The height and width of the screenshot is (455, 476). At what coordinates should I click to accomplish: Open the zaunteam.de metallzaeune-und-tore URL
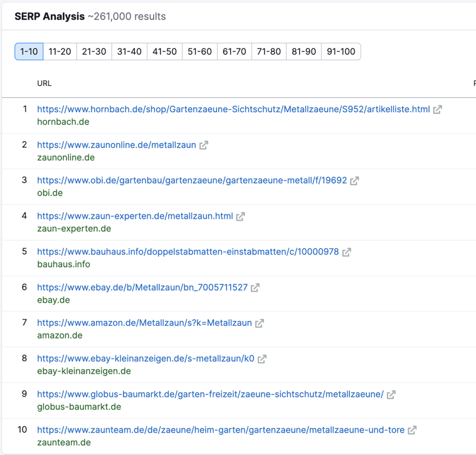coord(221,430)
